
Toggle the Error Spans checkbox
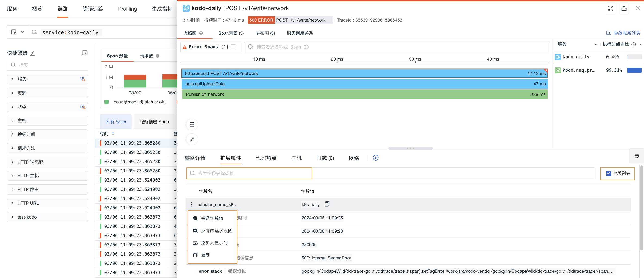[x=233, y=47]
